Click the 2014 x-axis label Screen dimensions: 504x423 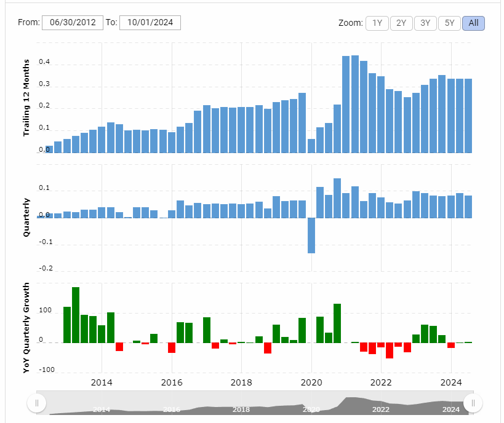(102, 382)
